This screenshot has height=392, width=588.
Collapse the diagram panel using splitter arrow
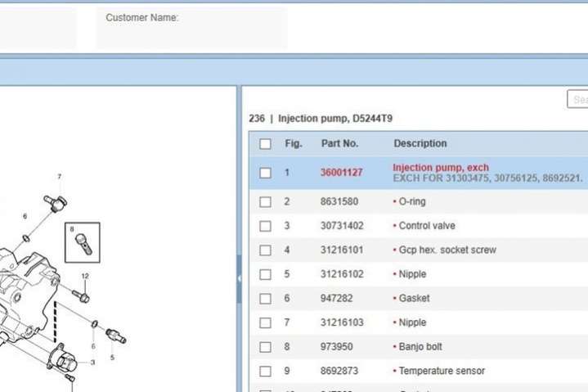click(239, 278)
